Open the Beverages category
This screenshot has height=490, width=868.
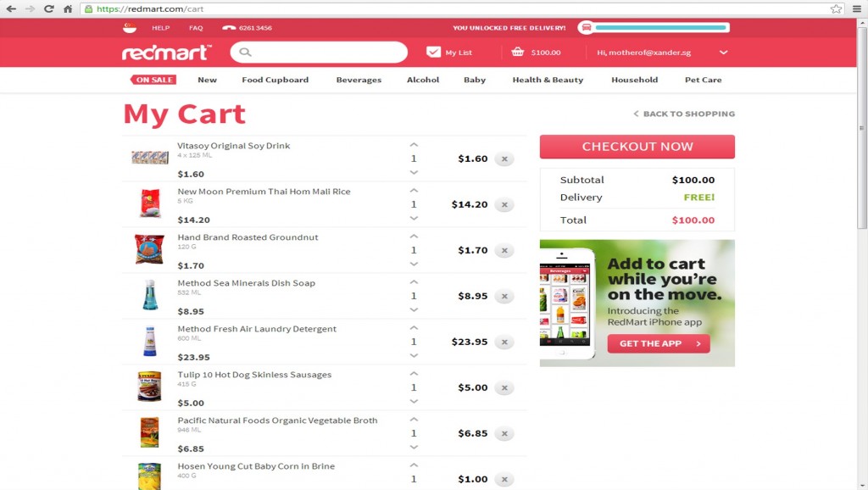pos(359,80)
